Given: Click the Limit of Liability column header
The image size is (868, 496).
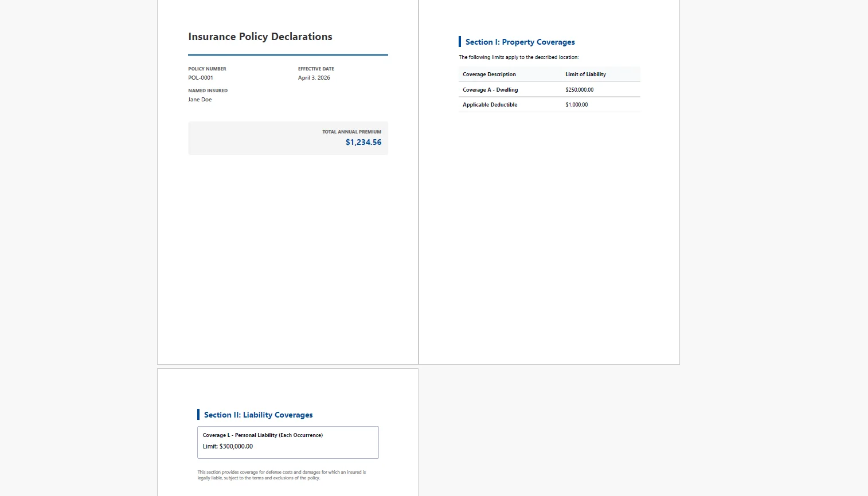Looking at the screenshot, I should pyautogui.click(x=585, y=74).
